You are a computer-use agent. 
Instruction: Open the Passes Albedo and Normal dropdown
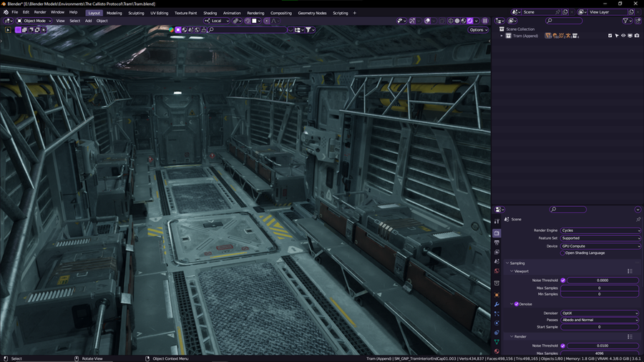point(600,320)
